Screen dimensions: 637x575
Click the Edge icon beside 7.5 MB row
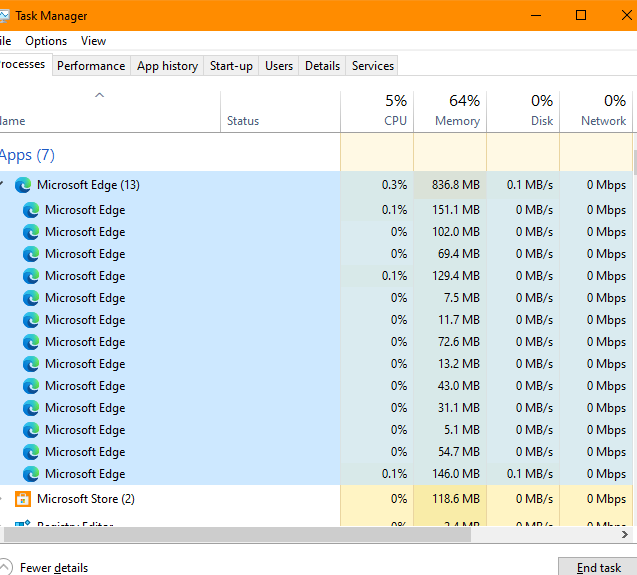pyautogui.click(x=31, y=298)
